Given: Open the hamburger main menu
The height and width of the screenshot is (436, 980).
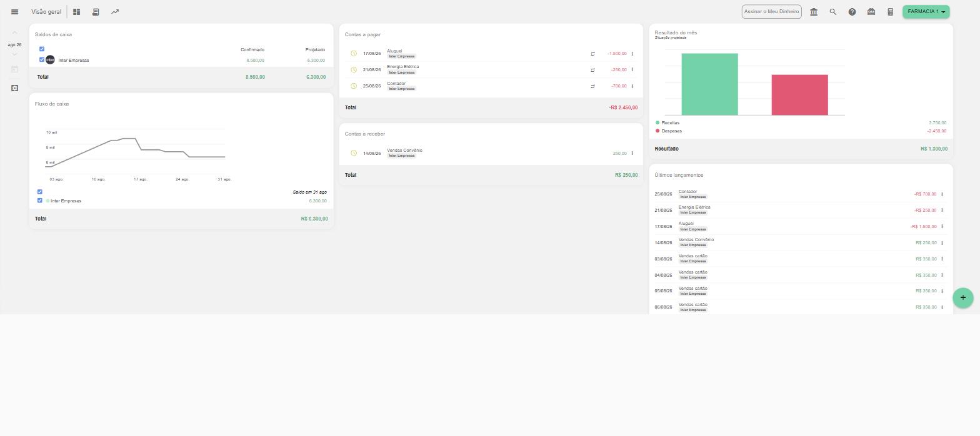Looking at the screenshot, I should point(14,12).
